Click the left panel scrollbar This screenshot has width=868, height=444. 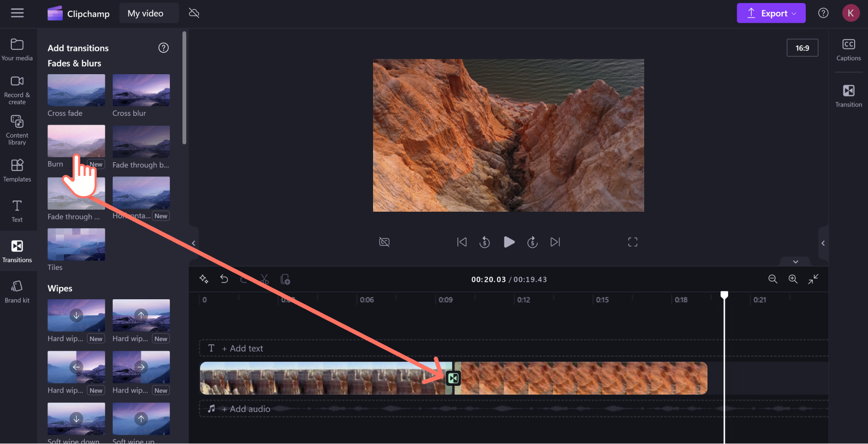click(184, 88)
